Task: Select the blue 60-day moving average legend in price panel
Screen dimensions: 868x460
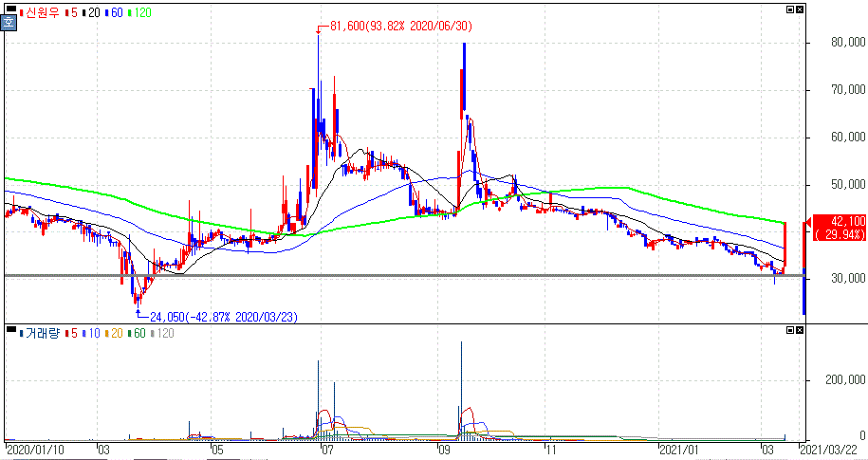Action: tap(113, 12)
